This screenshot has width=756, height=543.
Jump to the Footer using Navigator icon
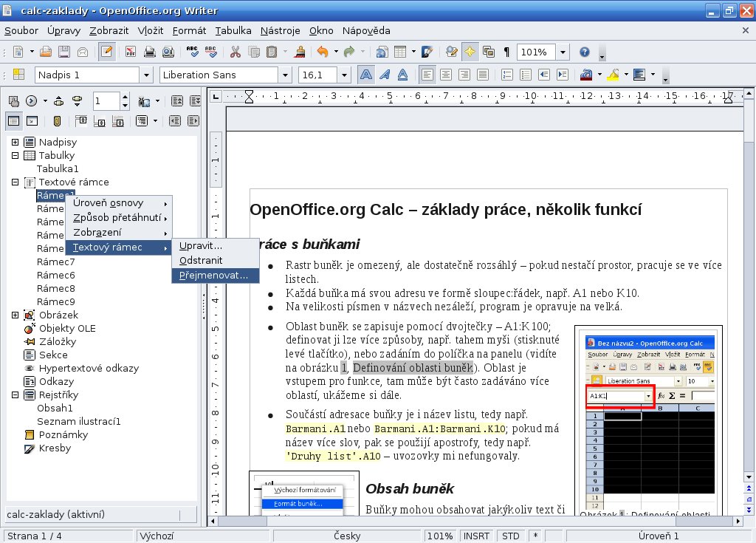pyautogui.click(x=100, y=120)
